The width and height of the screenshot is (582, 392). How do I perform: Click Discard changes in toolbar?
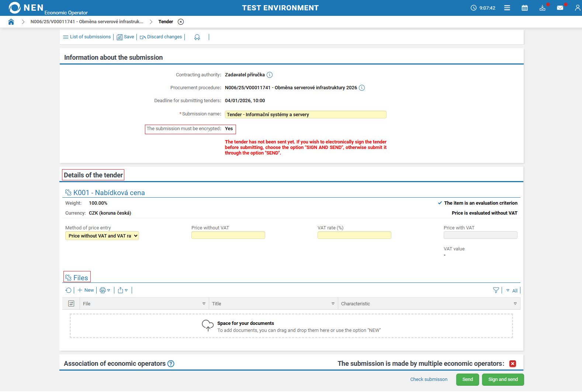tap(161, 37)
